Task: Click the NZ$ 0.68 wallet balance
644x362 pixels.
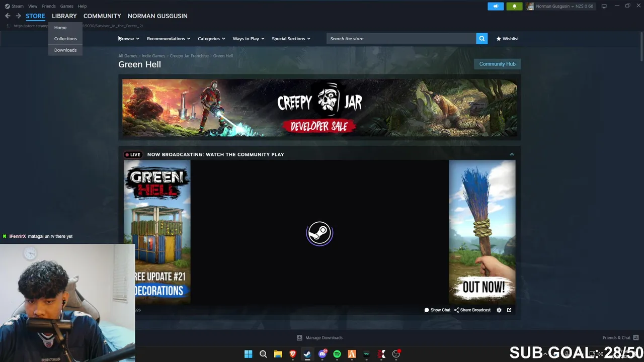Action: coord(585,6)
